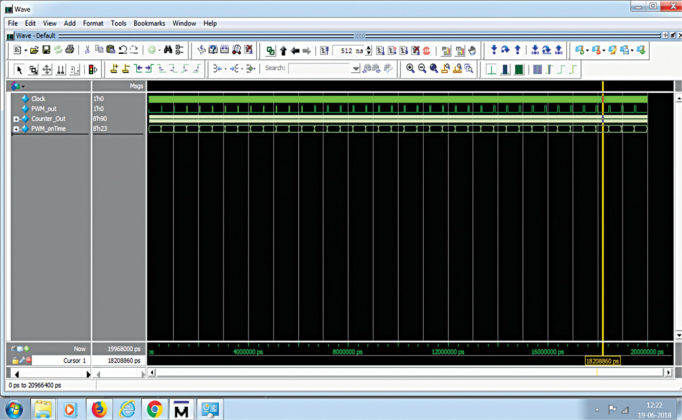This screenshot has width=682, height=420.
Task: Open Firefox from the Windows taskbar
Action: 98,409
